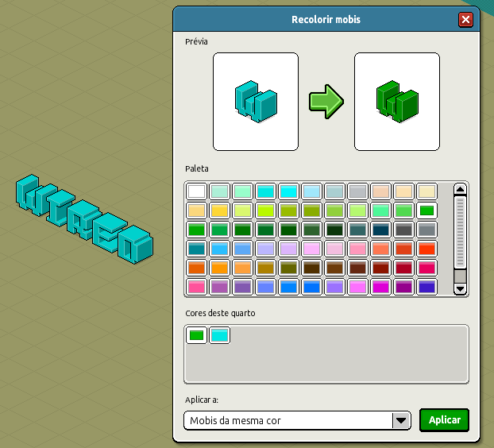Image resolution: width=494 pixels, height=448 pixels.
Task: Pick the crimson swatch in fifth row
Action: (404, 268)
